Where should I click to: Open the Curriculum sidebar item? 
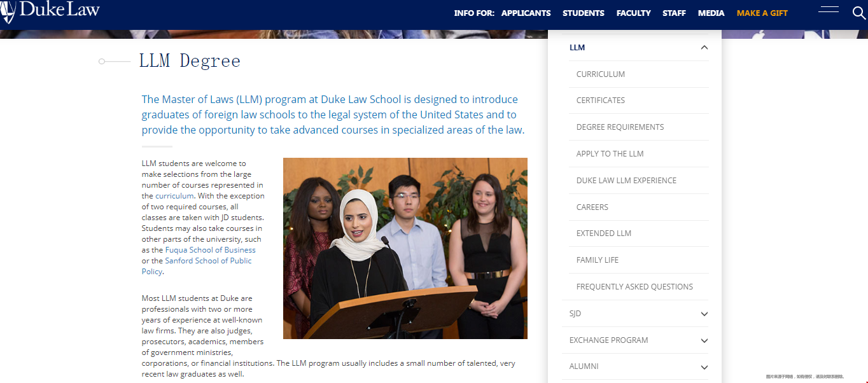click(601, 74)
